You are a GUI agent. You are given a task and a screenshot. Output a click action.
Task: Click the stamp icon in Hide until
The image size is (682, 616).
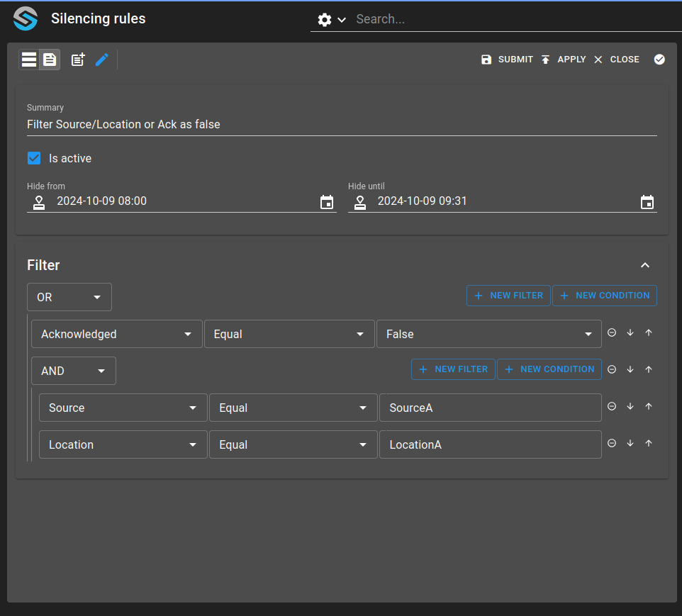click(x=359, y=202)
